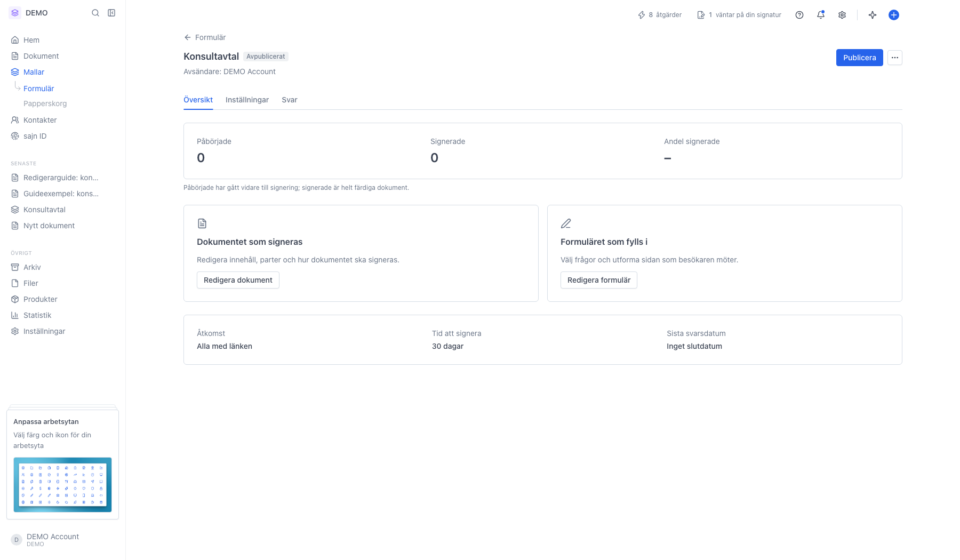Click the Anpassa arbetsytan icon grid thumbnail
This screenshot has height=560, width=960.
tap(62, 485)
